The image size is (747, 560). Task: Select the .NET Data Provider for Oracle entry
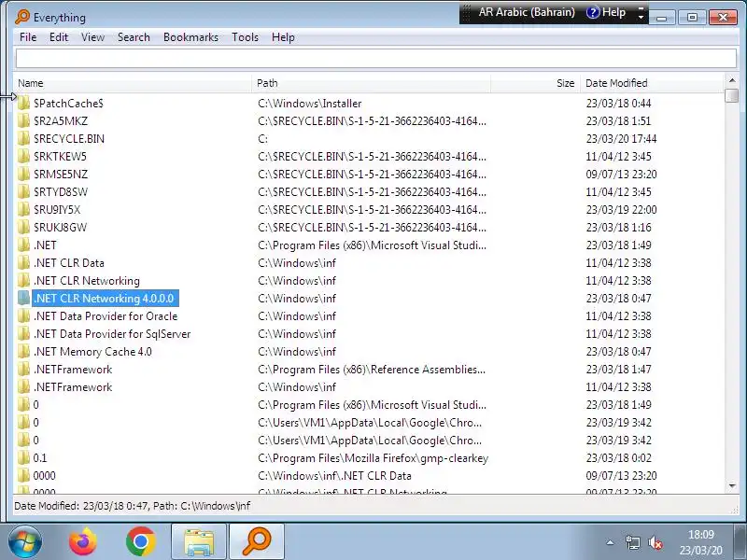point(106,316)
